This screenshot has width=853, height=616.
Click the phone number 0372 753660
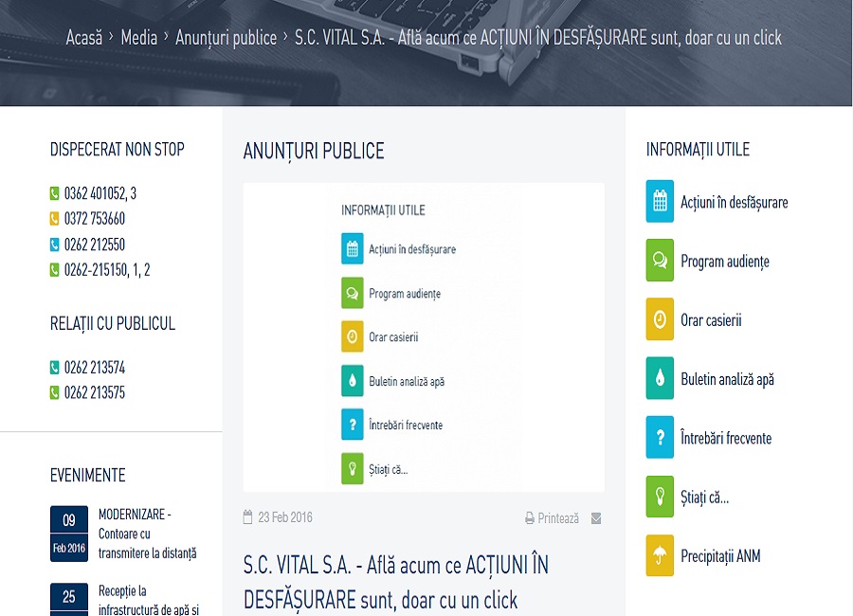[x=95, y=219]
